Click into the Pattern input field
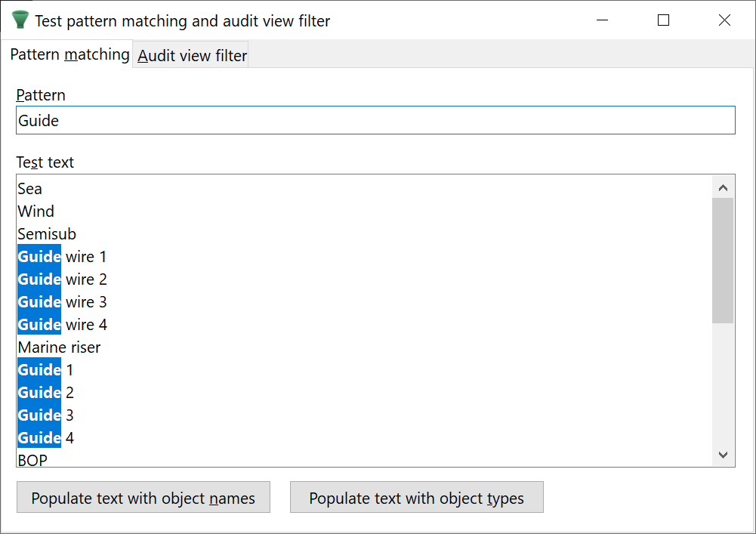The image size is (756, 534). pyautogui.click(x=375, y=121)
